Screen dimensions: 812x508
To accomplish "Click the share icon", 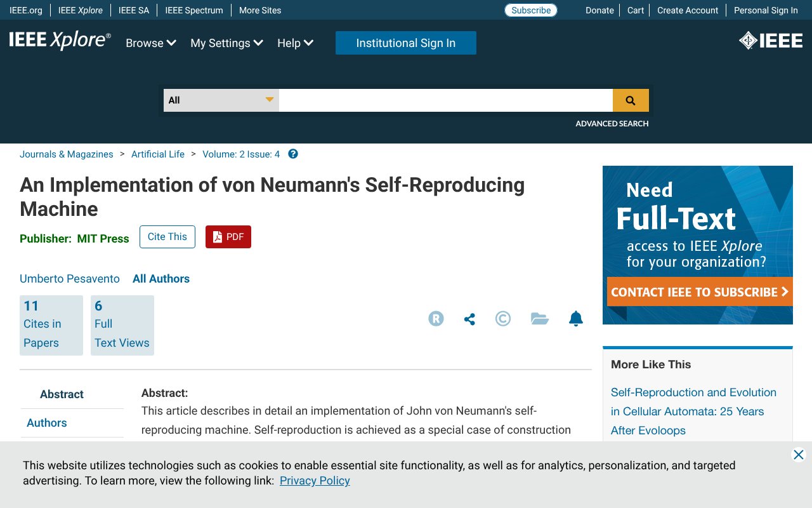I will click(x=469, y=319).
